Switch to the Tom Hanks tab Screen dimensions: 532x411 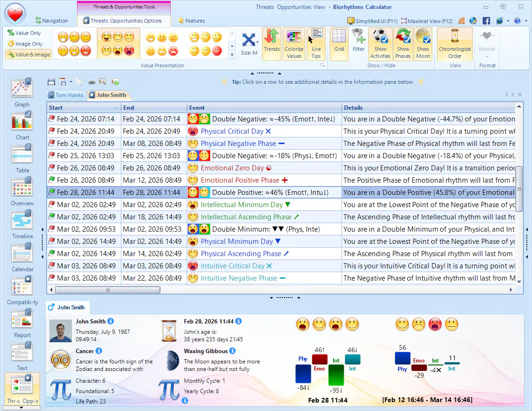coord(66,95)
